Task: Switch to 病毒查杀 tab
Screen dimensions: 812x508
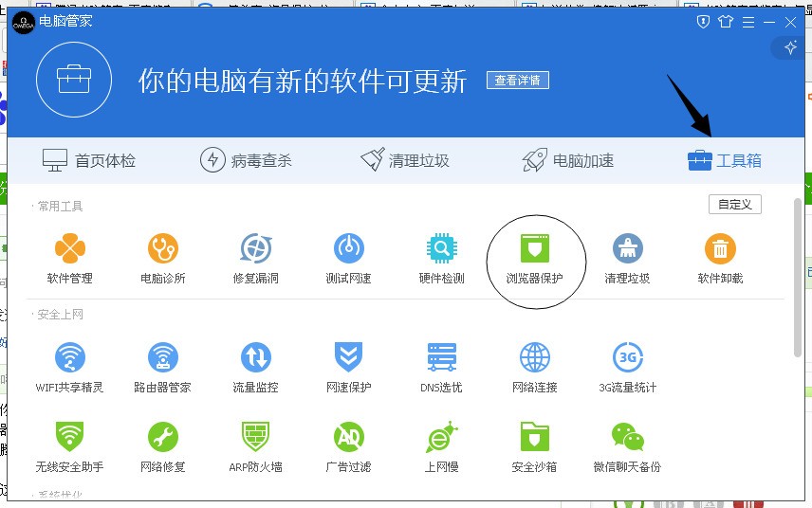Action: [x=246, y=160]
